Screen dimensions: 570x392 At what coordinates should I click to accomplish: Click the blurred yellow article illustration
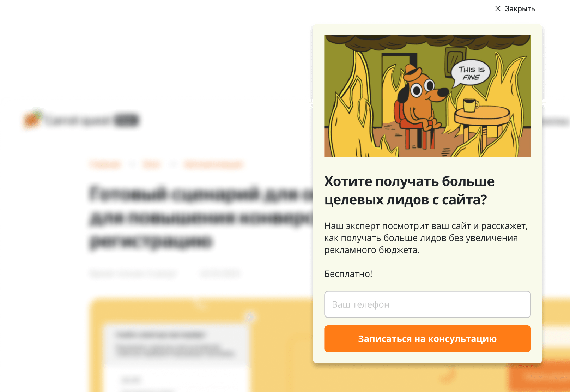click(x=201, y=346)
